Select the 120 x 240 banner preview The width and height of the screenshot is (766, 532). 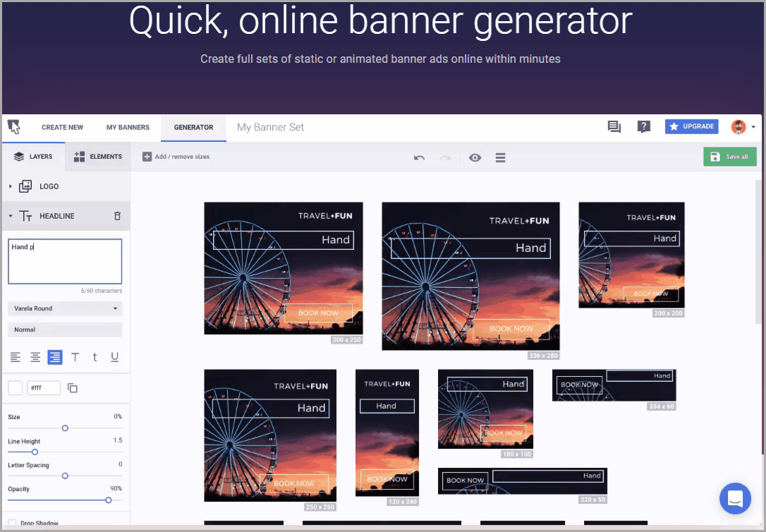(x=387, y=433)
